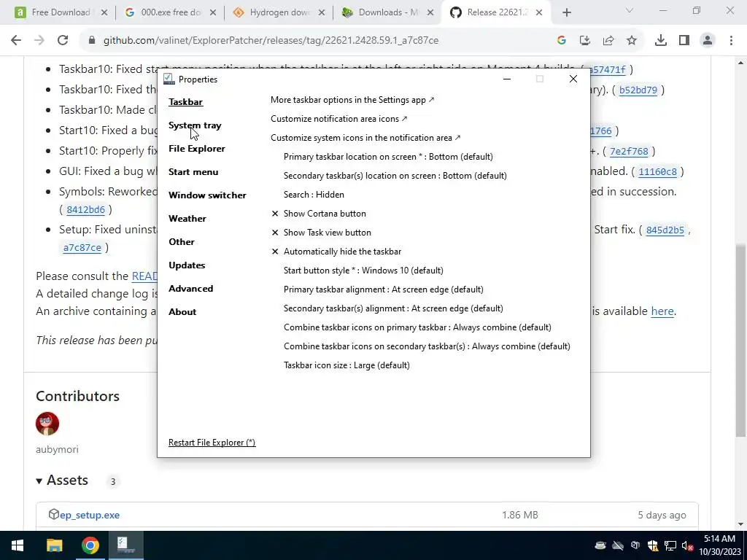Change the Search : Hidden setting
The image size is (747, 560).
[x=314, y=195]
